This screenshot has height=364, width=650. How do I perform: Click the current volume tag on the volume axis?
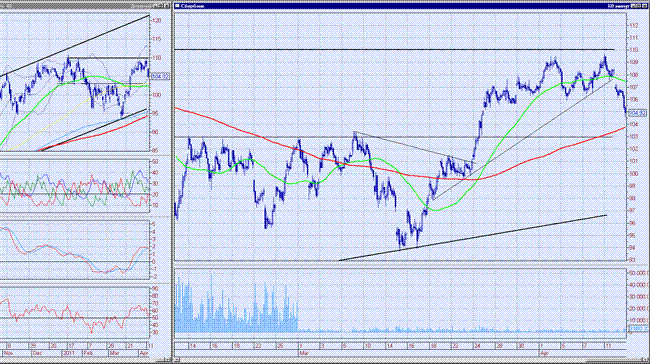(x=639, y=329)
